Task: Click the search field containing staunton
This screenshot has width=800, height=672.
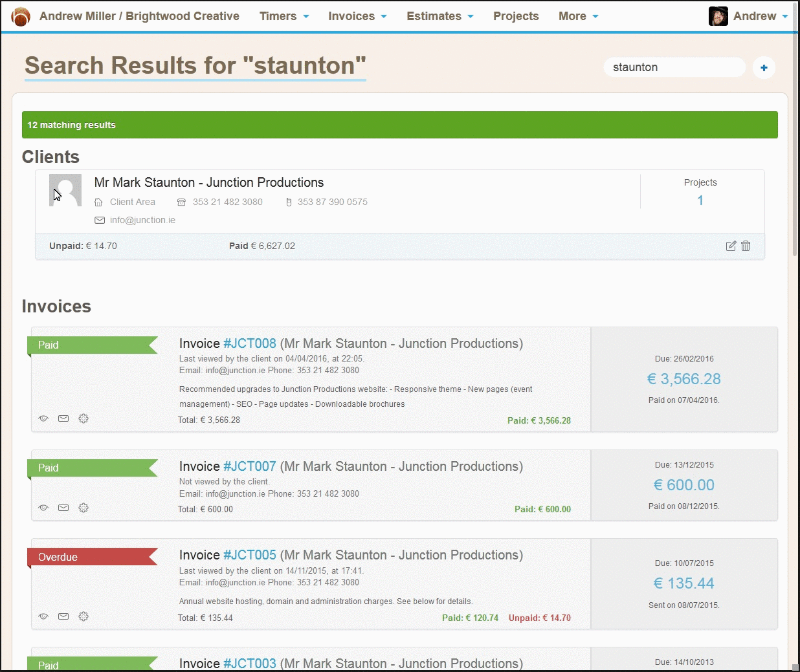Action: coord(674,67)
